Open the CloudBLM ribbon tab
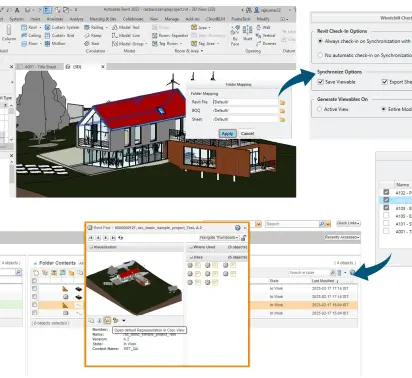Viewport: 412px width, 378px height. click(x=215, y=19)
